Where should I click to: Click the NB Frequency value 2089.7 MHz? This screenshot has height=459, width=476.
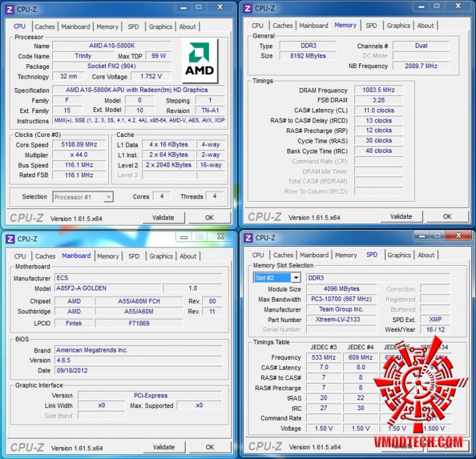pos(421,66)
